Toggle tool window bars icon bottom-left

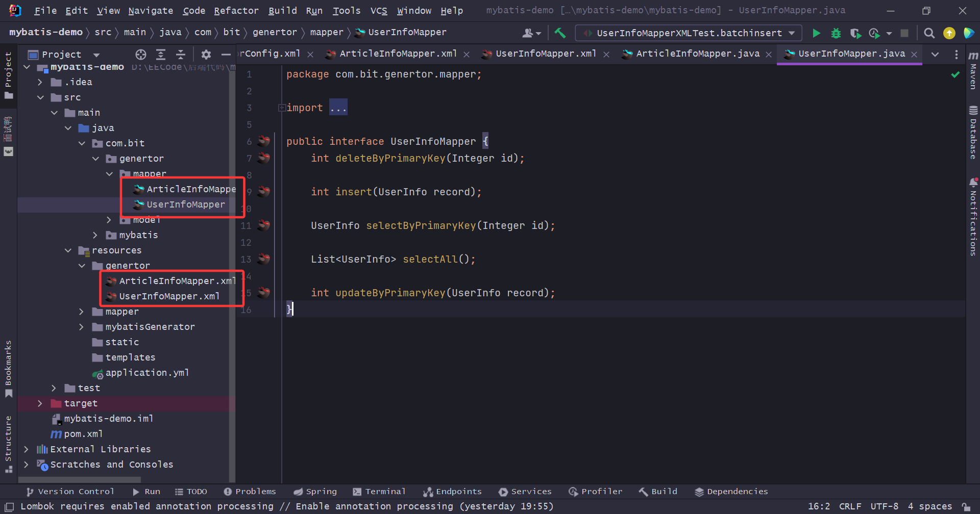pyautogui.click(x=9, y=506)
